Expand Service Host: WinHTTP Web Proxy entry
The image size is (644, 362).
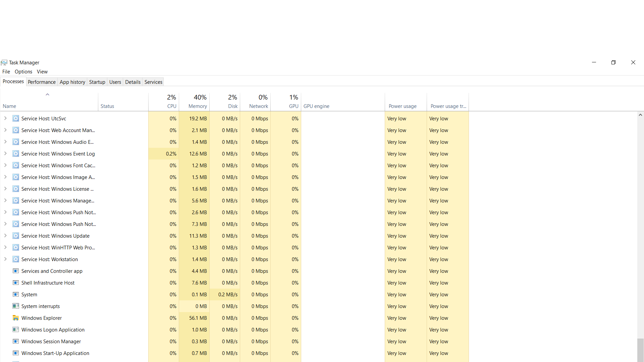click(5, 247)
